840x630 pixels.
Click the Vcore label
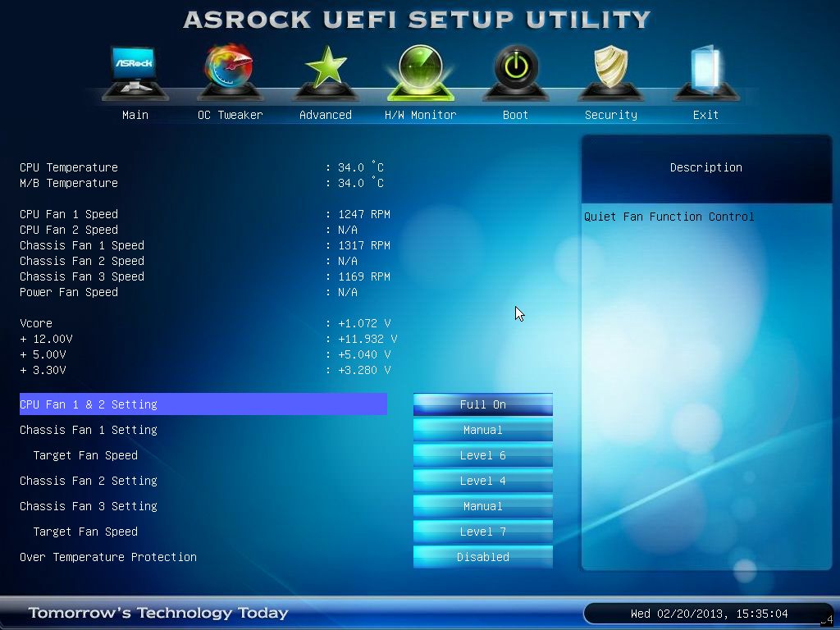36,323
